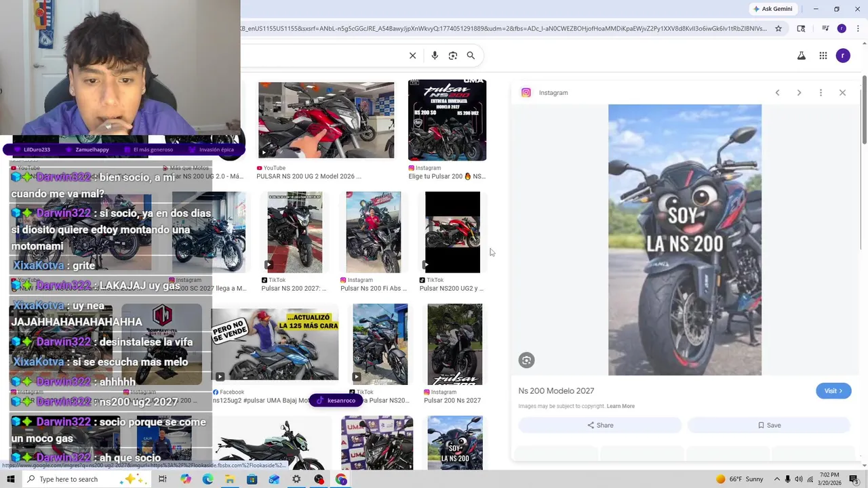The width and height of the screenshot is (868, 488).
Task: Open 'Elige tu Pulsar 200' Instagram thumbnail
Action: click(447, 121)
